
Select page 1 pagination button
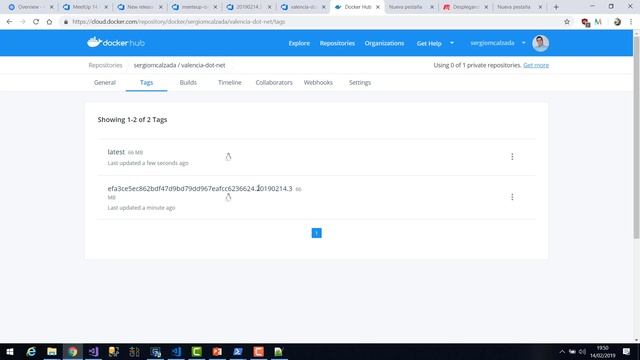(316, 233)
